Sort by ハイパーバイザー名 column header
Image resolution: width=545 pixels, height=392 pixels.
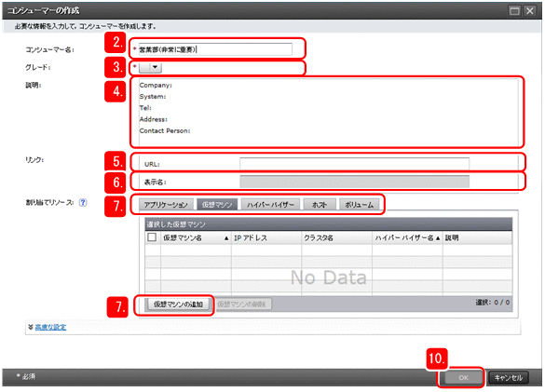click(407, 238)
